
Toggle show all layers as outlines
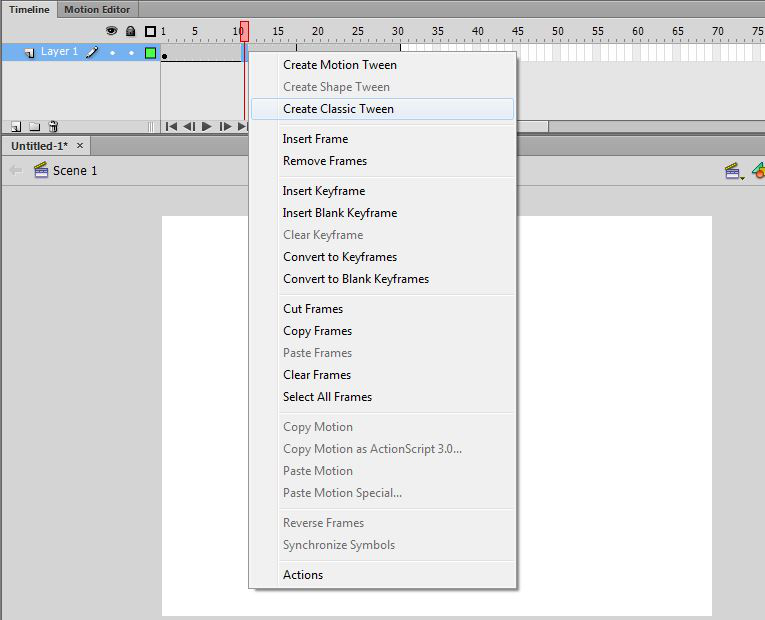150,32
